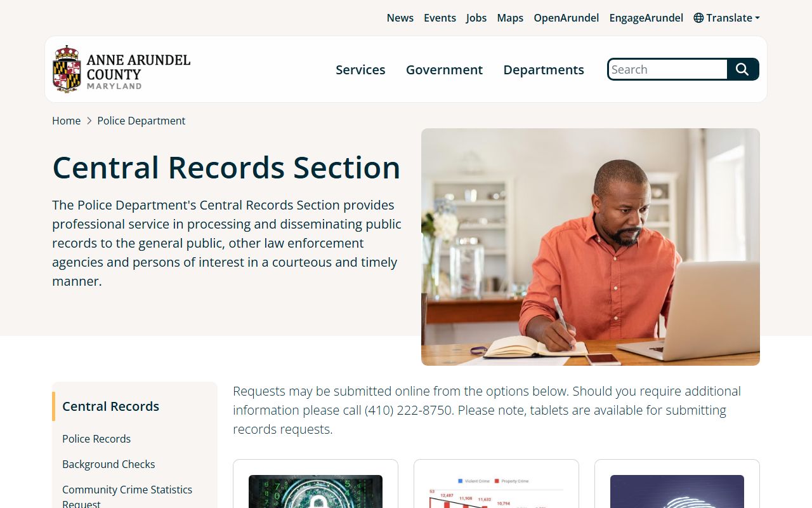The image size is (812, 508).
Task: Go to the News link
Action: (x=400, y=18)
